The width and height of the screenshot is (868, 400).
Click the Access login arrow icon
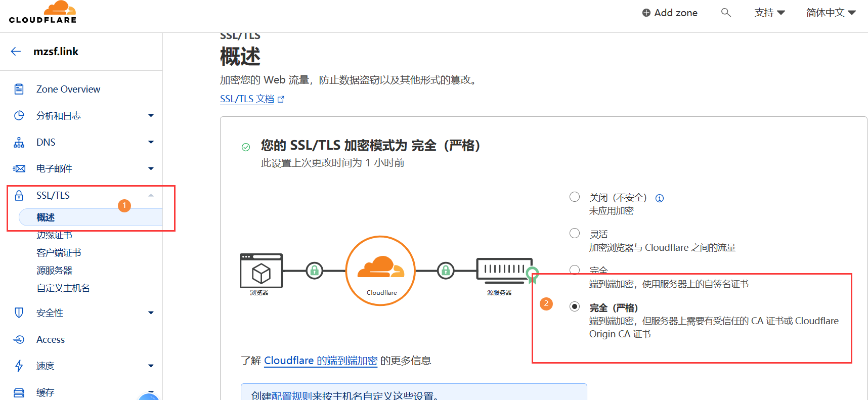tap(19, 339)
